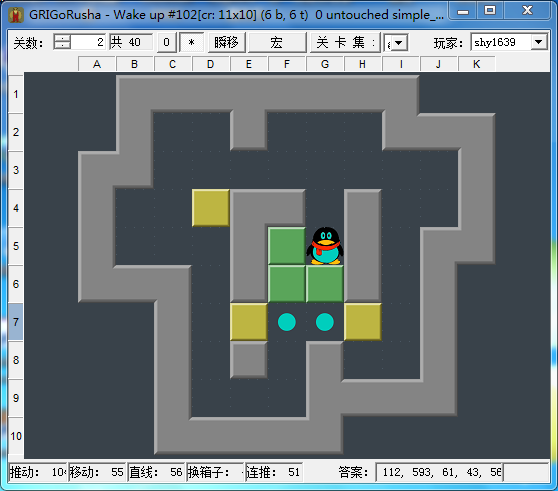Click row header 4

click(x=16, y=208)
